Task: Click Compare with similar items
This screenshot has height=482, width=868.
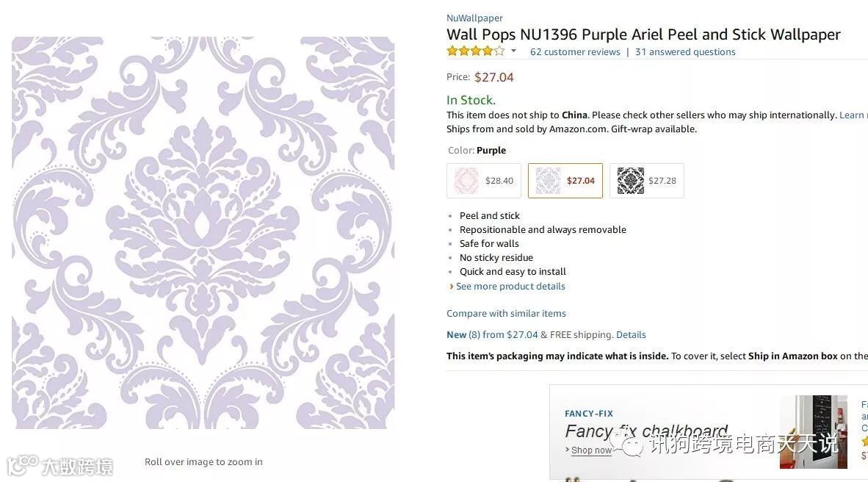Action: (506, 314)
